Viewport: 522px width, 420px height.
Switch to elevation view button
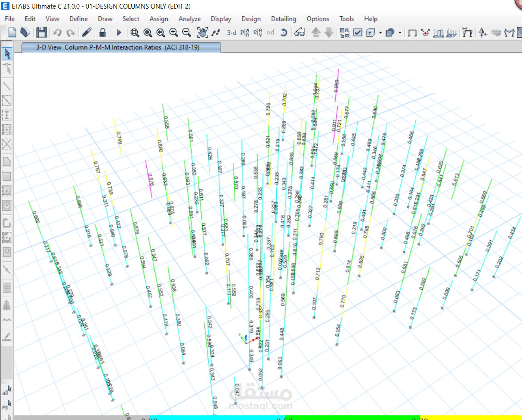pyautogui.click(x=258, y=32)
